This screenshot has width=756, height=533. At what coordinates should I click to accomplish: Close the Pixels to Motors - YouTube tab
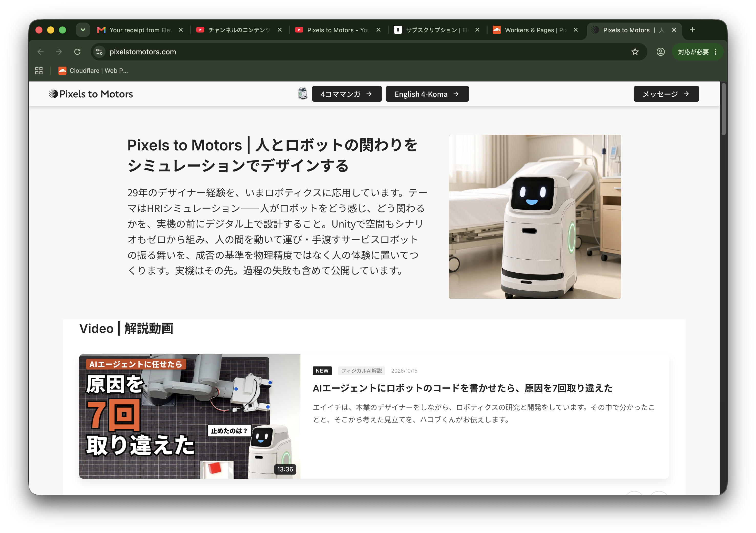click(x=378, y=30)
